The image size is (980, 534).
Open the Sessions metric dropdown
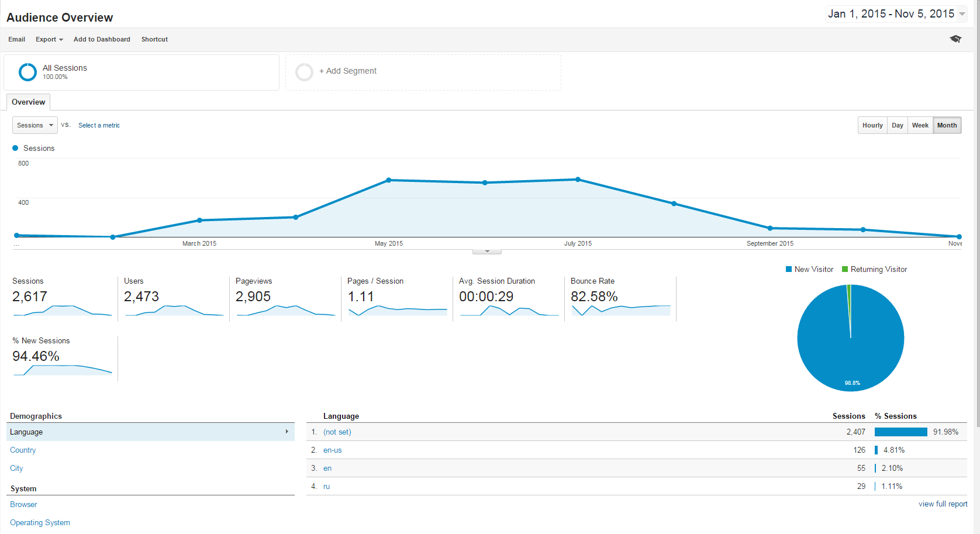pyautogui.click(x=35, y=125)
